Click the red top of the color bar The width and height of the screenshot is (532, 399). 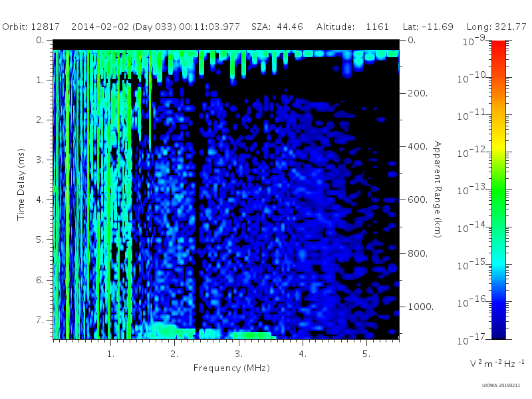(x=499, y=46)
